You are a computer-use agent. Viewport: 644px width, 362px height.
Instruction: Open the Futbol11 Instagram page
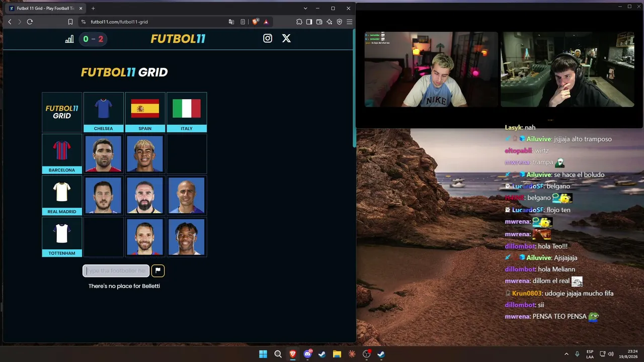268,38
